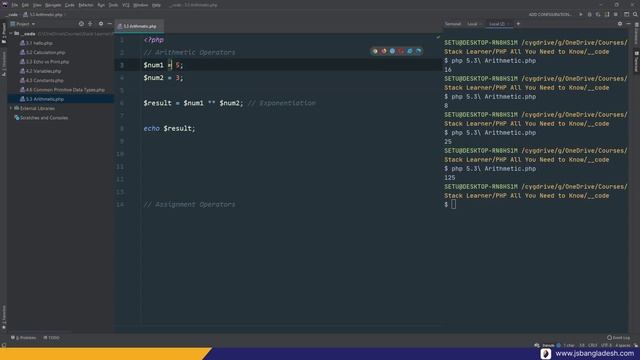Open Search Everywhere magnifier icon
Screen dimensions: 640x360
click(635, 14)
